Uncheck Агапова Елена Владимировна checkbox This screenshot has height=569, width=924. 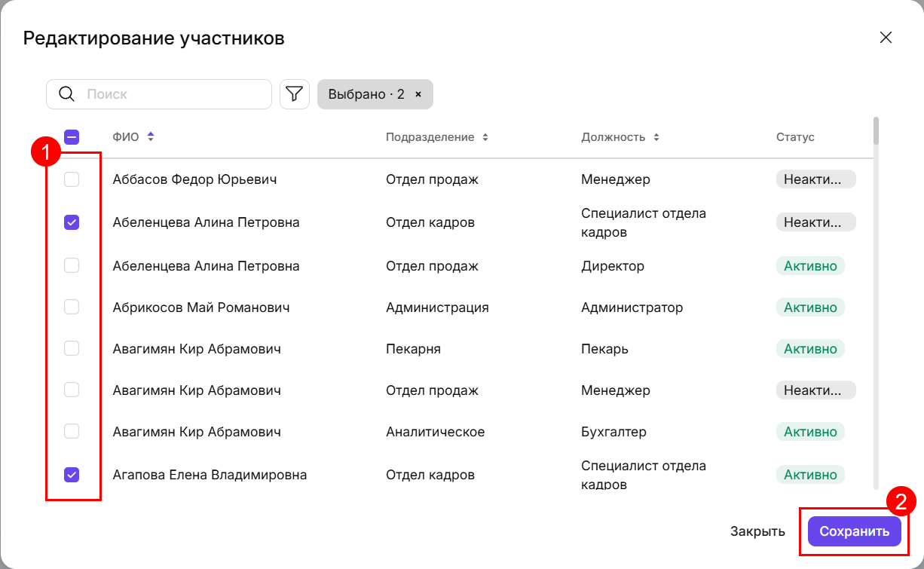tap(72, 475)
